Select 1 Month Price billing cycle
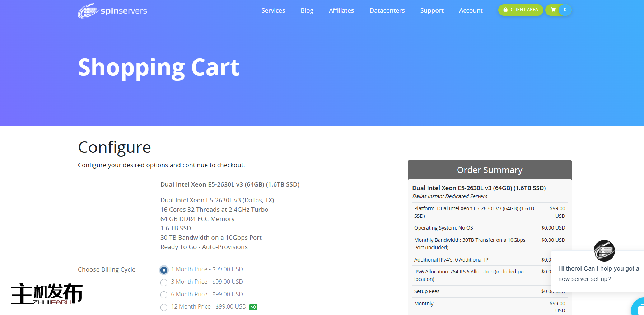This screenshot has width=644, height=315. pyautogui.click(x=164, y=270)
